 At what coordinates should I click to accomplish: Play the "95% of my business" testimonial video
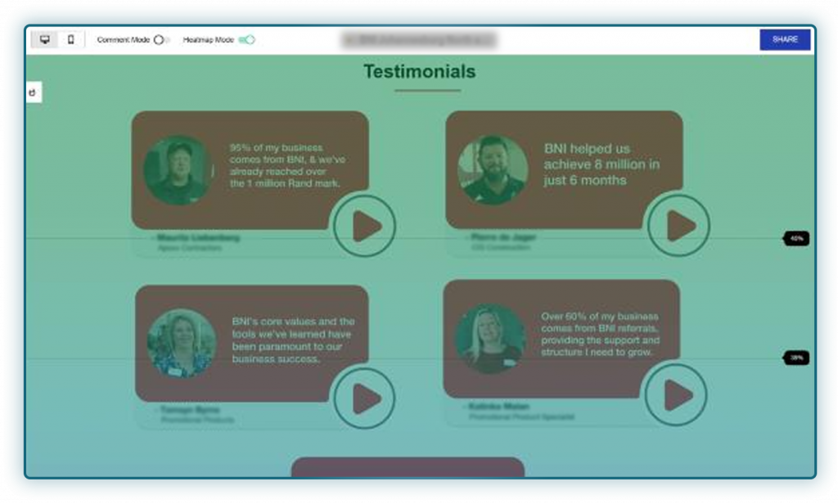(364, 227)
